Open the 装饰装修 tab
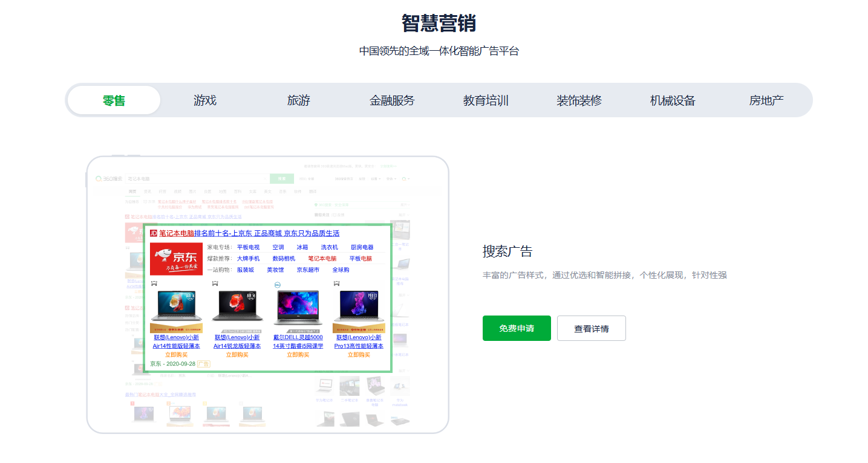Image resolution: width=868 pixels, height=463 pixels. [579, 100]
